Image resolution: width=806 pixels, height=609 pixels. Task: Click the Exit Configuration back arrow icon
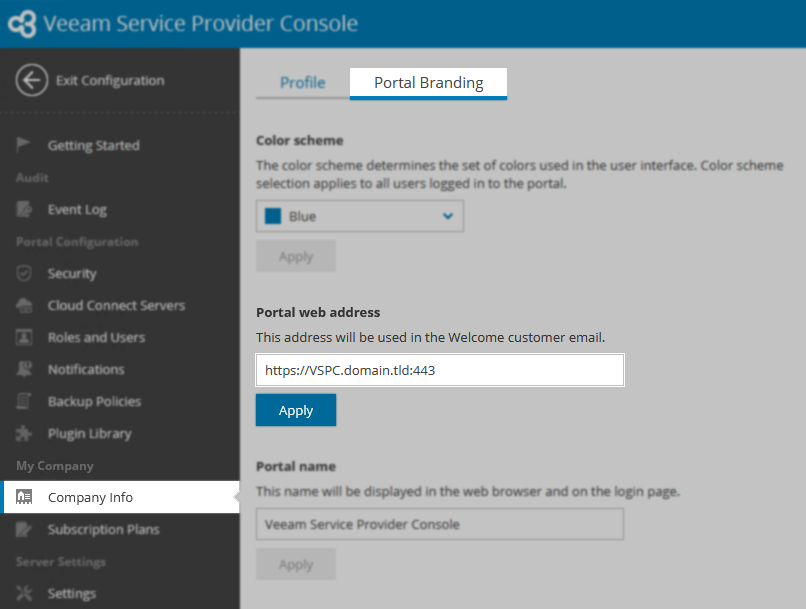coord(32,80)
